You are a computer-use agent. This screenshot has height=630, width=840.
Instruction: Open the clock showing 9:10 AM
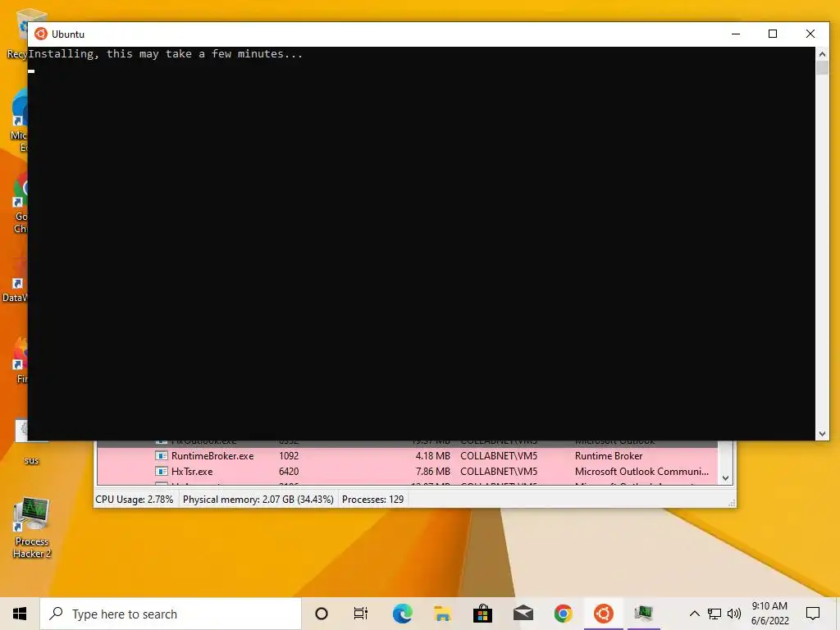tap(769, 614)
